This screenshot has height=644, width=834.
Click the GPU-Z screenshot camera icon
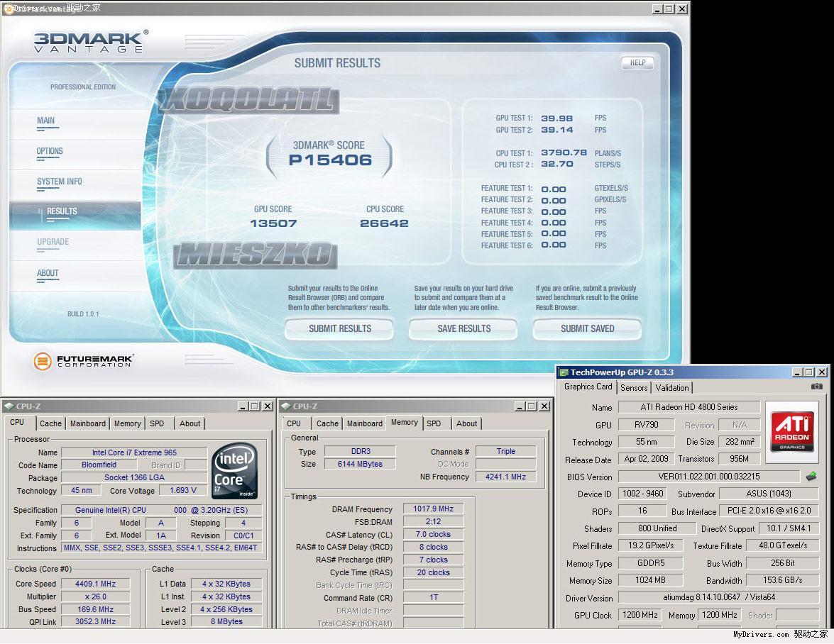[x=816, y=387]
